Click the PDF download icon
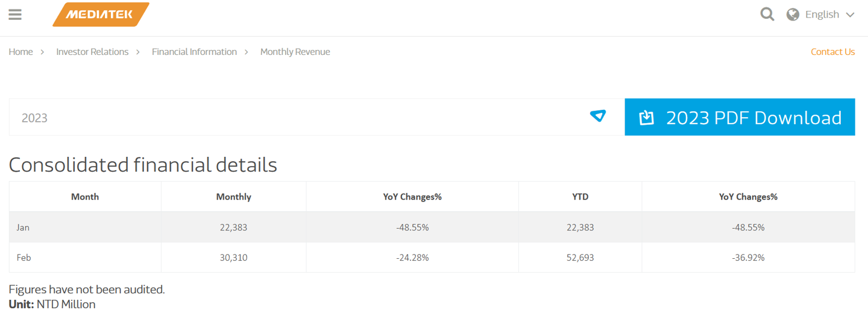Viewport: 868px width, 327px height. pos(647,117)
